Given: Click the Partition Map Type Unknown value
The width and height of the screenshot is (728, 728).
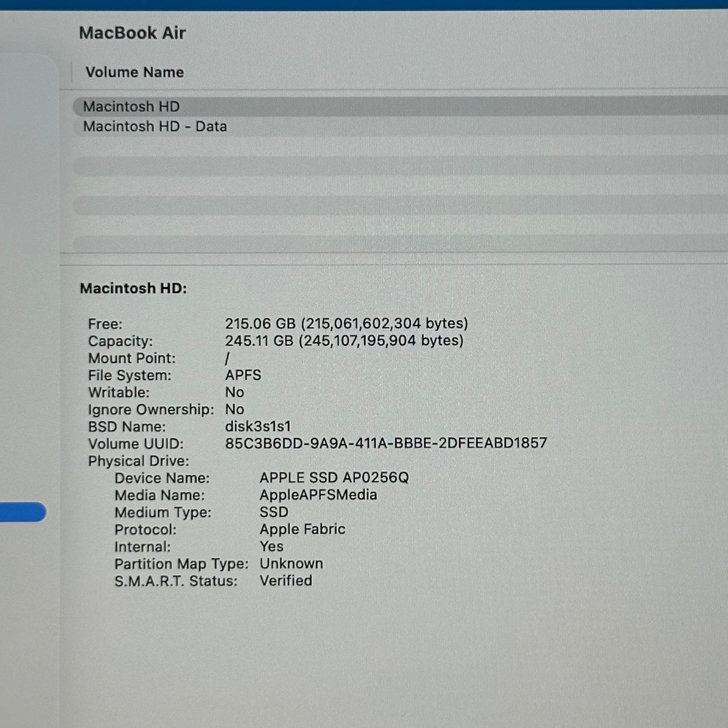Looking at the screenshot, I should pyautogui.click(x=291, y=563).
